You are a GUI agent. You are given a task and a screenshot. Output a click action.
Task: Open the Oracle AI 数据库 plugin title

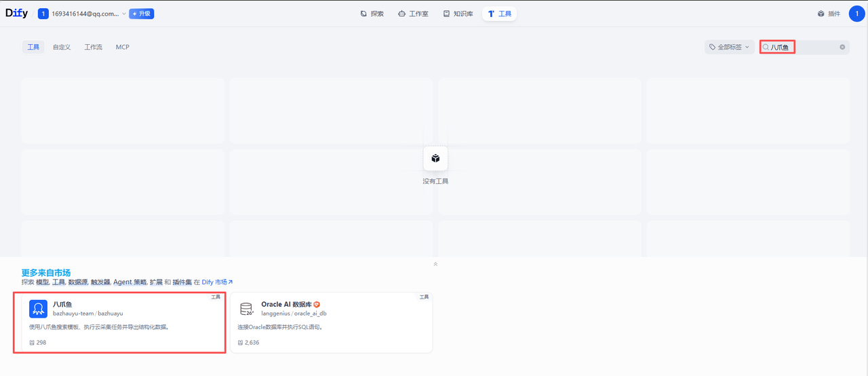[286, 305]
